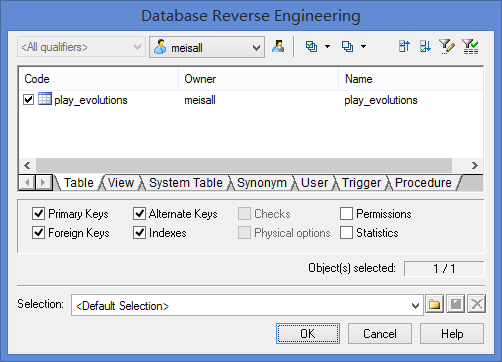The width and height of the screenshot is (502, 362).
Task: Click the table icon next to play_evolutions
Action: pos(45,99)
